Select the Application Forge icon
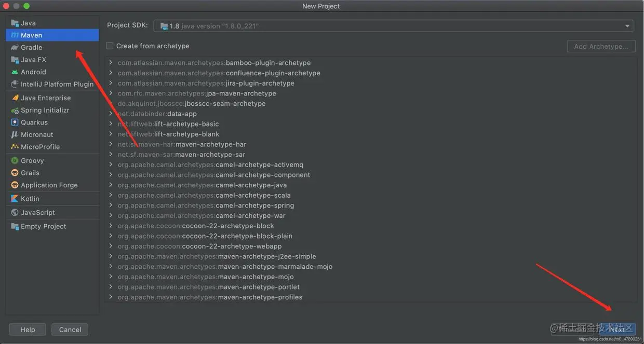This screenshot has width=644, height=344. point(15,185)
